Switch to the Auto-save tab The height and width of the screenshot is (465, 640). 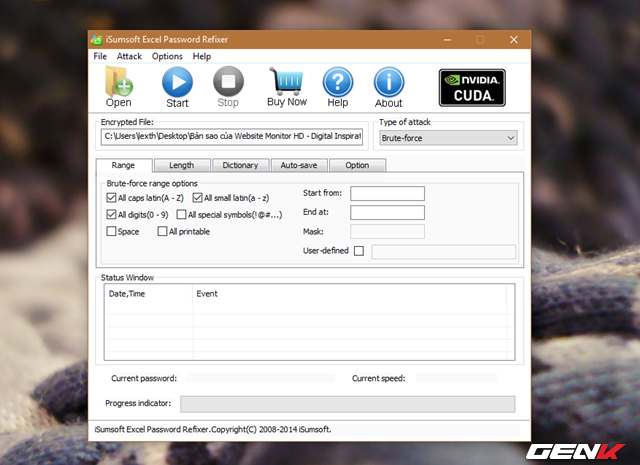pyautogui.click(x=299, y=165)
